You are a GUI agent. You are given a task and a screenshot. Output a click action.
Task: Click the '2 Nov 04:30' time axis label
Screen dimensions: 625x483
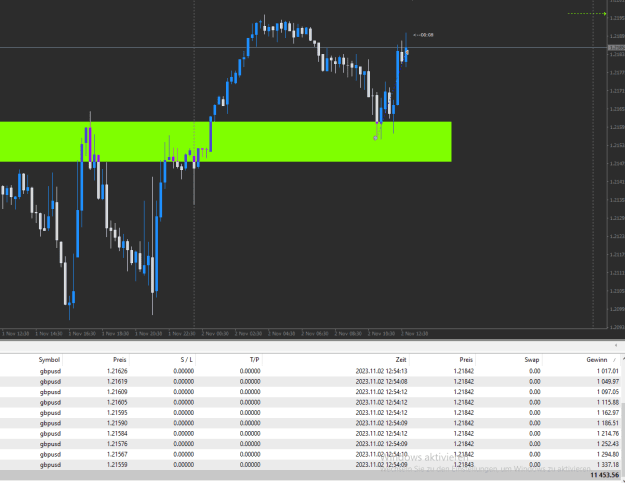pos(282,333)
